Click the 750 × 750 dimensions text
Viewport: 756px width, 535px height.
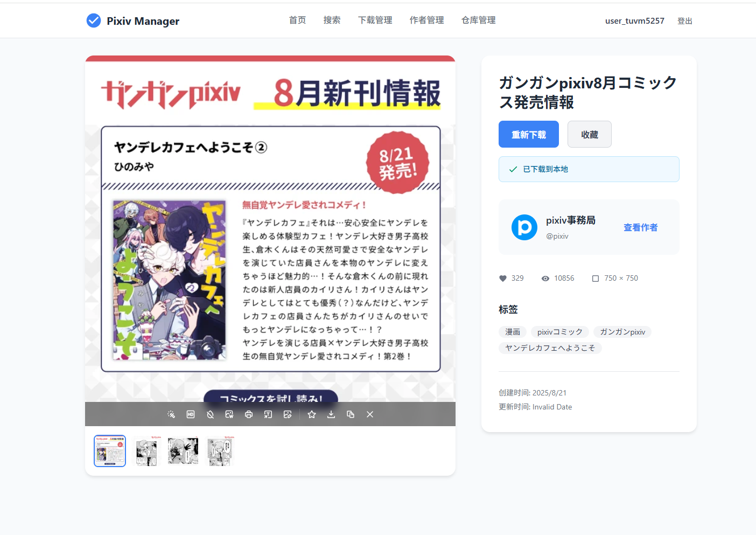tap(621, 279)
